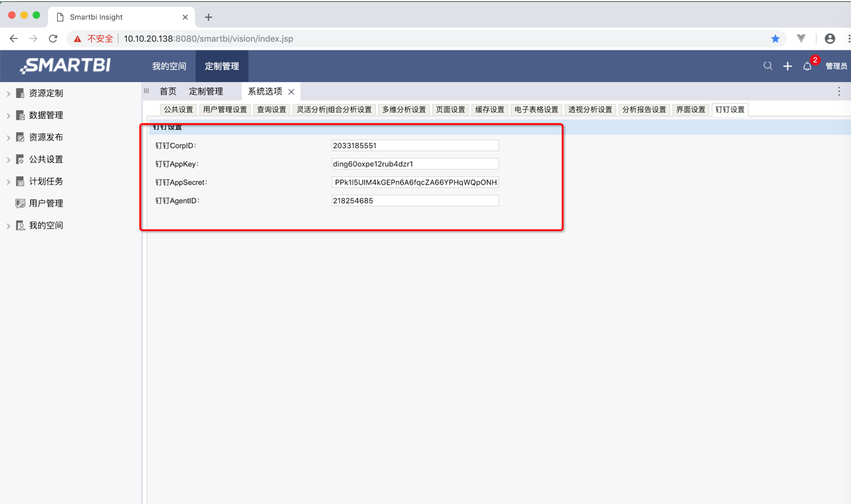Click the 我的空间 sidebar icon

[20, 225]
